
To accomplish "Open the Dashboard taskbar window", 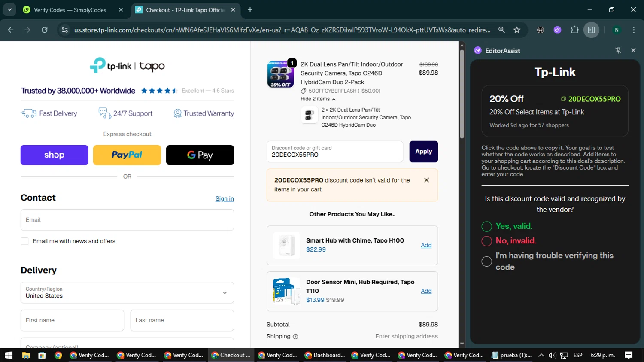I will [x=325, y=355].
